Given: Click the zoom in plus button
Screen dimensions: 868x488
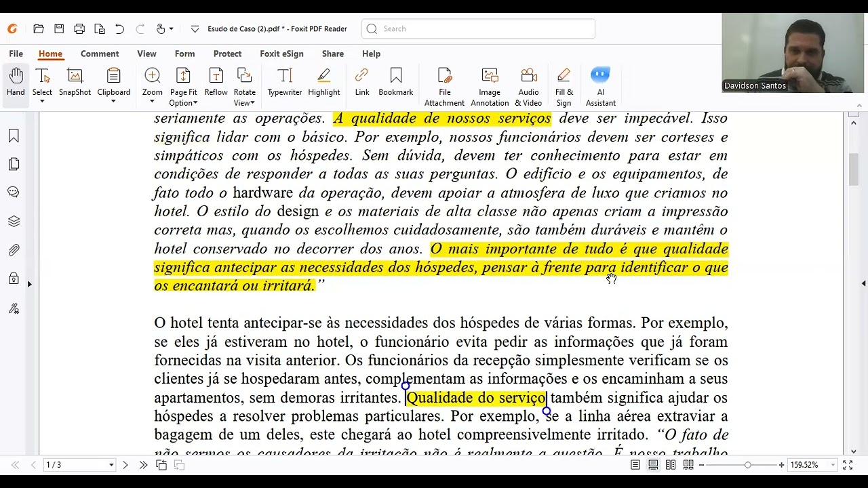Looking at the screenshot, I should click(x=781, y=465).
